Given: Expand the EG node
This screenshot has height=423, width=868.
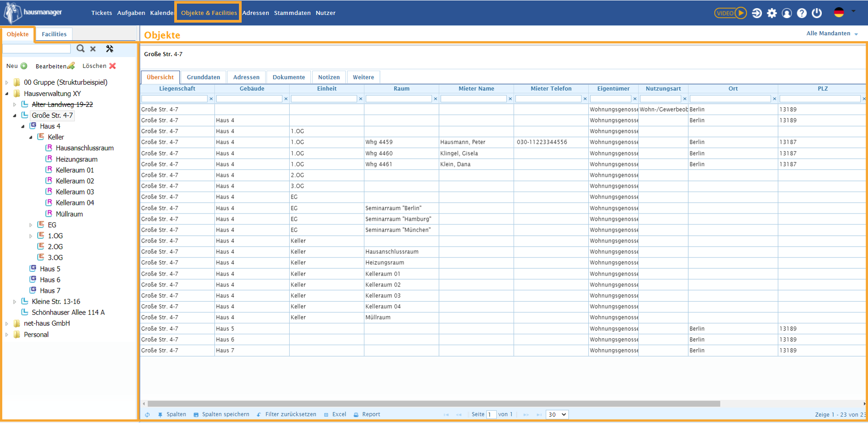Looking at the screenshot, I should pyautogui.click(x=31, y=225).
